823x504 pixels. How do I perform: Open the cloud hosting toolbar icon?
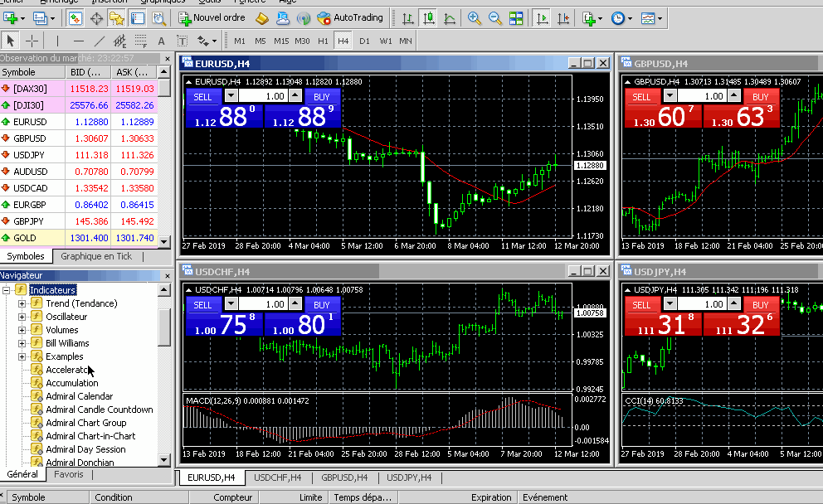tap(282, 18)
